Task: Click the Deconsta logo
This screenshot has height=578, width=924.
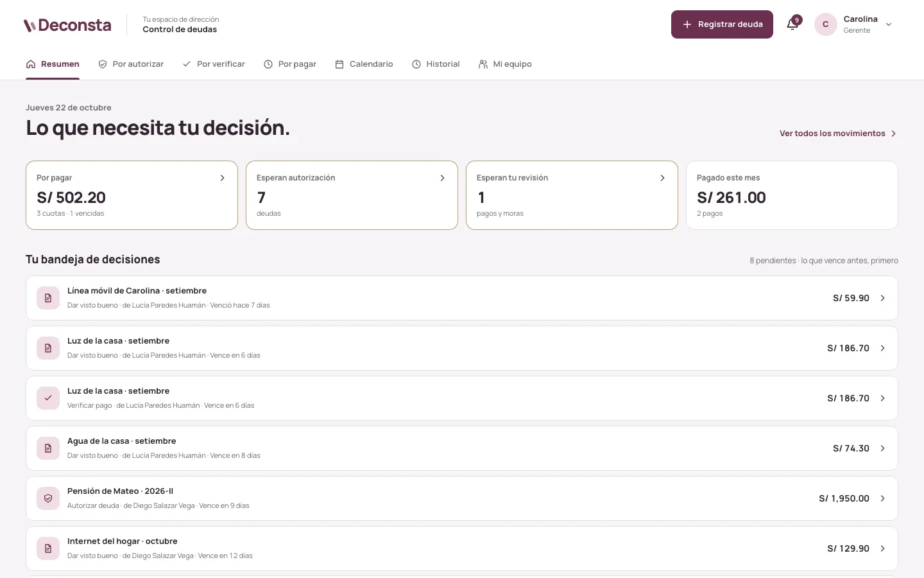Action: (x=67, y=25)
